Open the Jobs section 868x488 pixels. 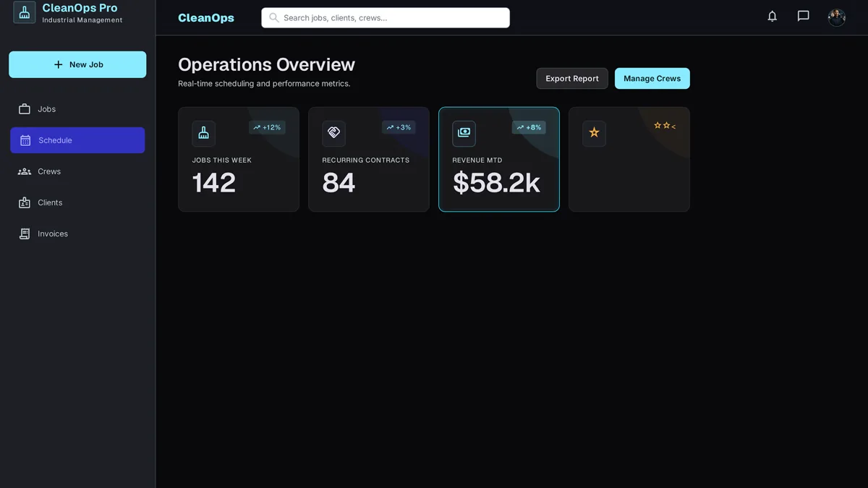(77, 109)
